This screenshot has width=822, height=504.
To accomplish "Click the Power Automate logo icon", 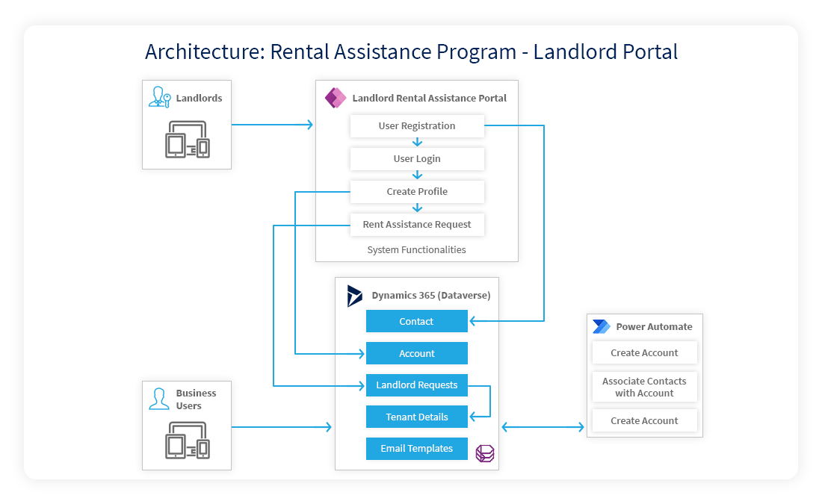I will coord(602,326).
